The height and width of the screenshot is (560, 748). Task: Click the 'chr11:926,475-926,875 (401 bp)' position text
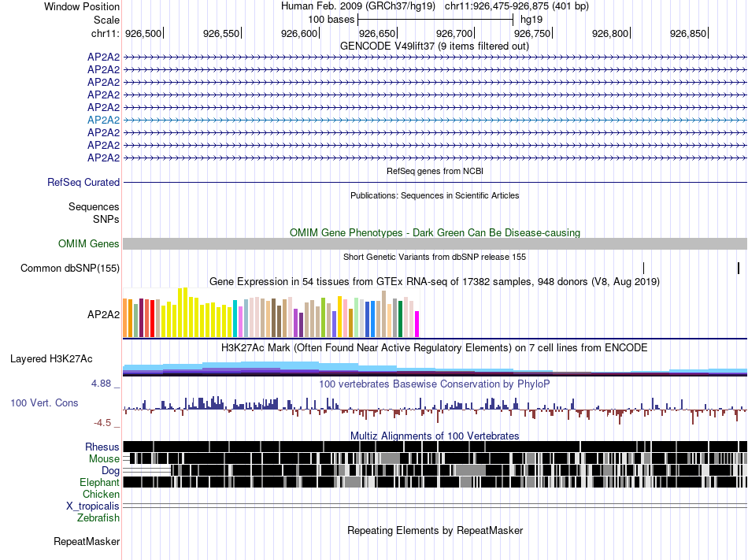click(x=517, y=6)
